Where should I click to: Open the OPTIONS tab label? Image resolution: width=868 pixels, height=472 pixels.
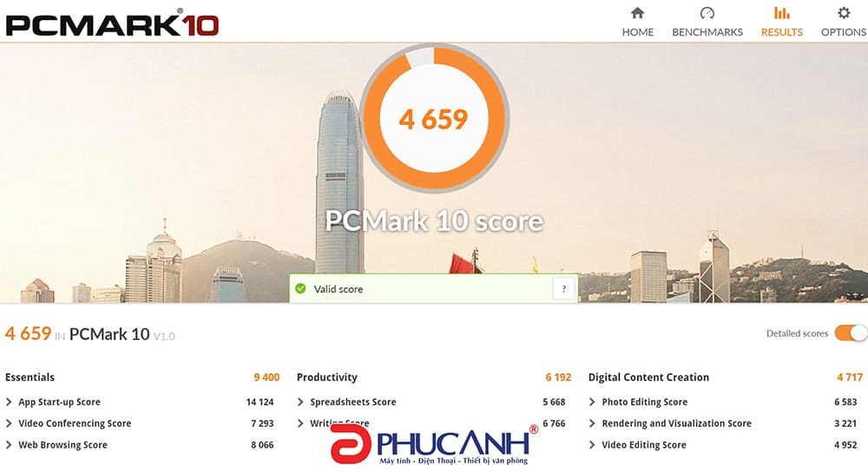(x=844, y=32)
